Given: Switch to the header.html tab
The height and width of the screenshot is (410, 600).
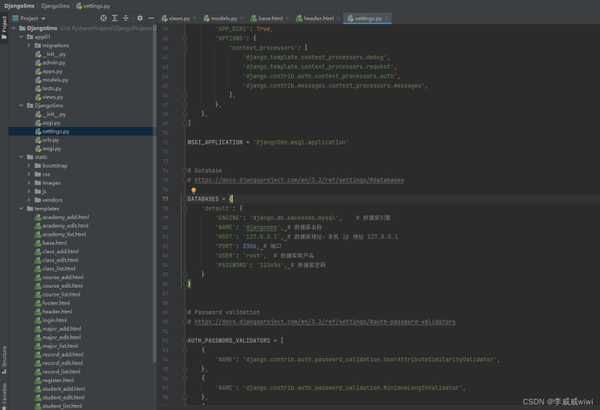Looking at the screenshot, I should [318, 18].
